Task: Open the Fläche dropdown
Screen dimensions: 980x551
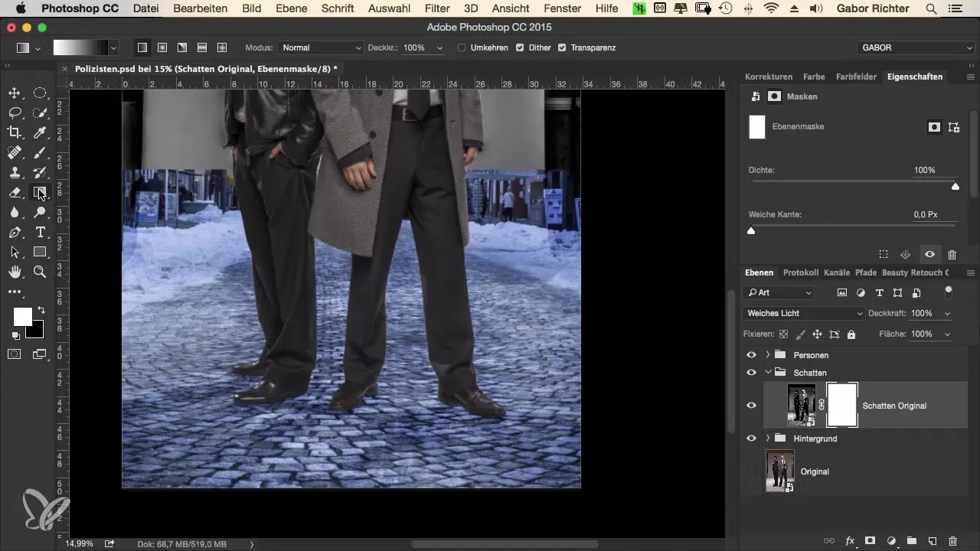Action: [948, 334]
